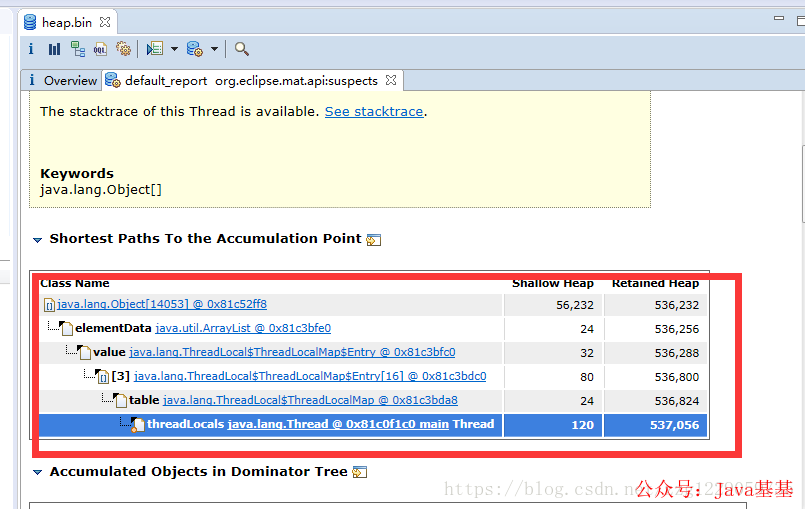
Task: Click the array icon before [3]
Action: tap(103, 376)
